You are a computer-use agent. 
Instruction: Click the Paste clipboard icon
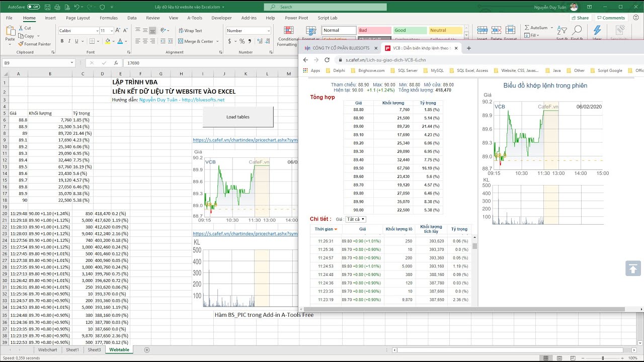(10, 31)
